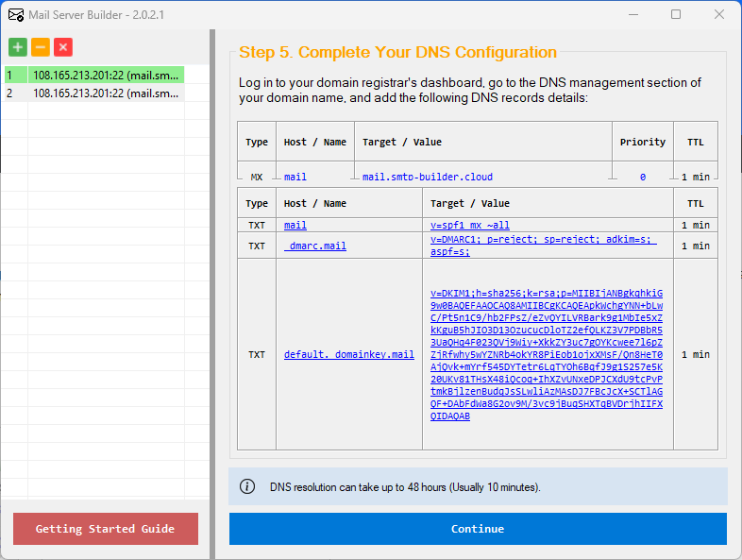
Task: Select second server row in list
Action: click(106, 93)
